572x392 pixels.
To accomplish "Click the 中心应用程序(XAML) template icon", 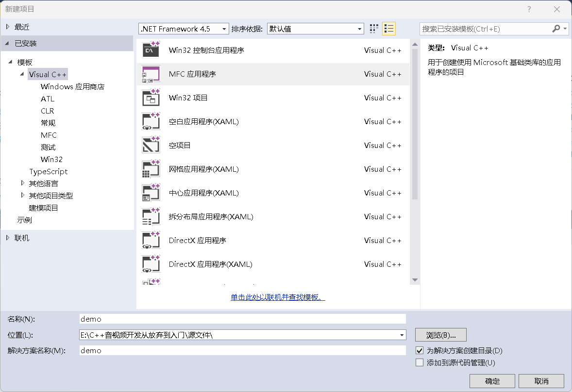I will pyautogui.click(x=151, y=193).
